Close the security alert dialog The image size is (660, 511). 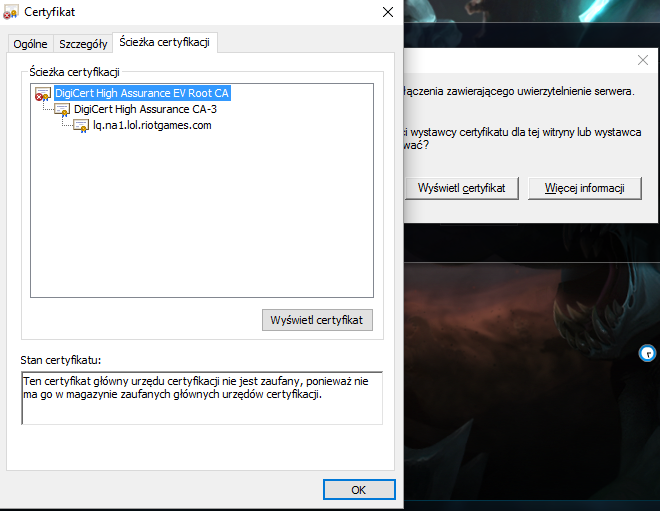643,60
